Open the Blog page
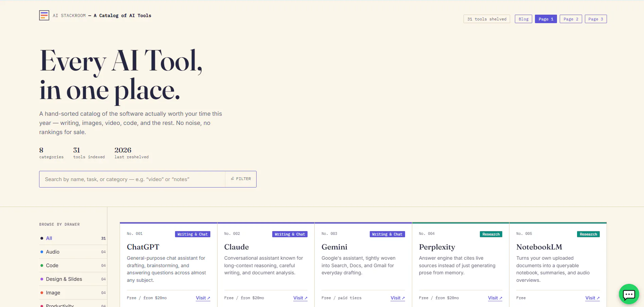644x307 pixels. tap(523, 19)
